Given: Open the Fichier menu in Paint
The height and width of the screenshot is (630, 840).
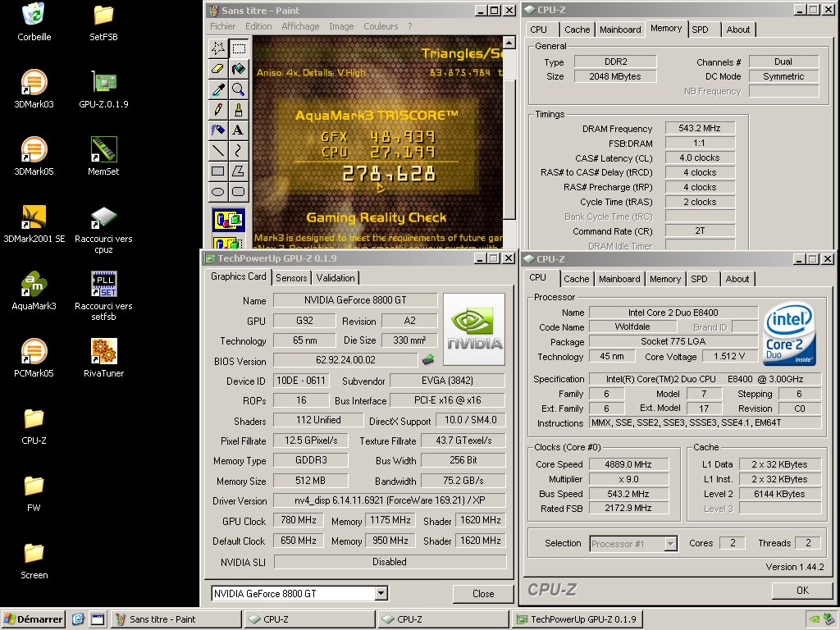Looking at the screenshot, I should [x=222, y=26].
